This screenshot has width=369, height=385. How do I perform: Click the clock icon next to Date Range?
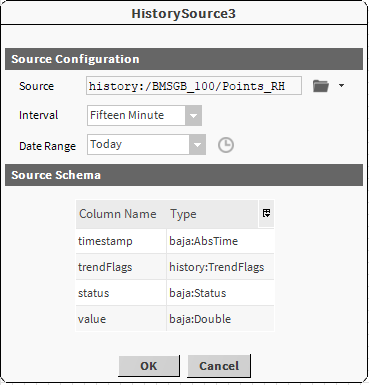pyautogui.click(x=226, y=145)
